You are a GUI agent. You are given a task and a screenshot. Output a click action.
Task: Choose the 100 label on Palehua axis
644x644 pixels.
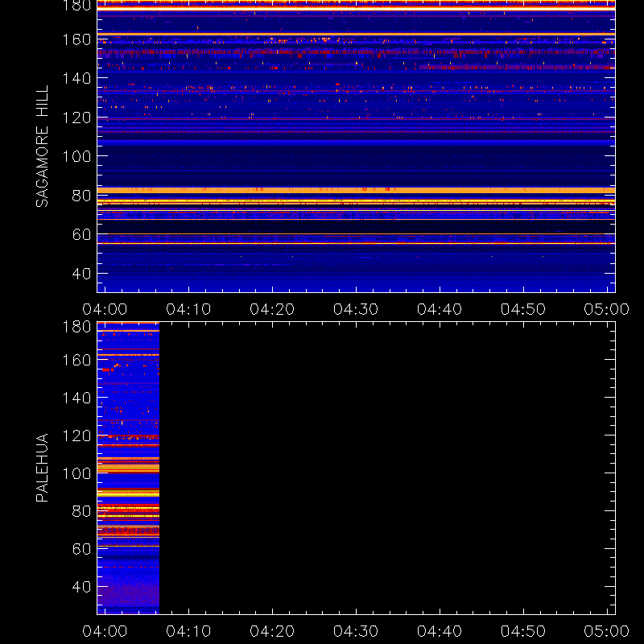[76, 473]
